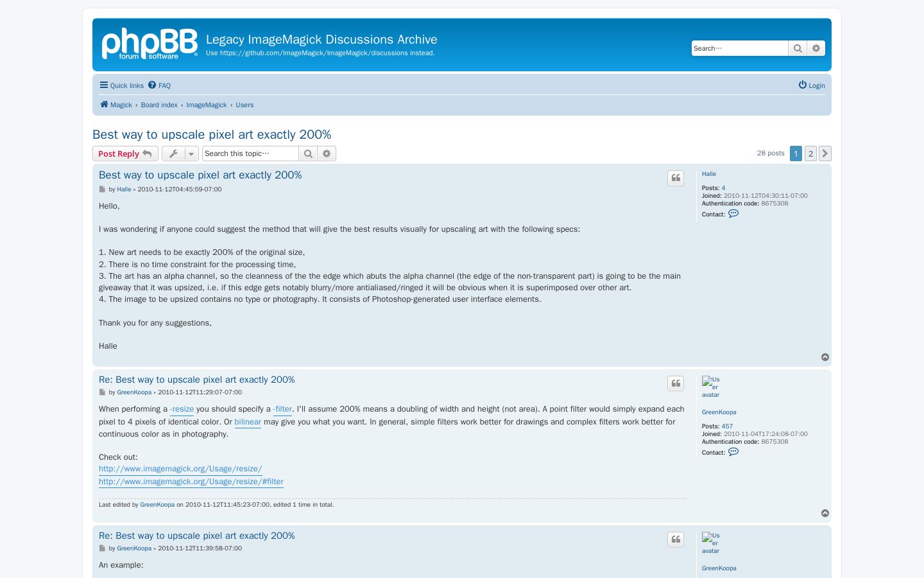Jump to top from Halle's post

[825, 357]
